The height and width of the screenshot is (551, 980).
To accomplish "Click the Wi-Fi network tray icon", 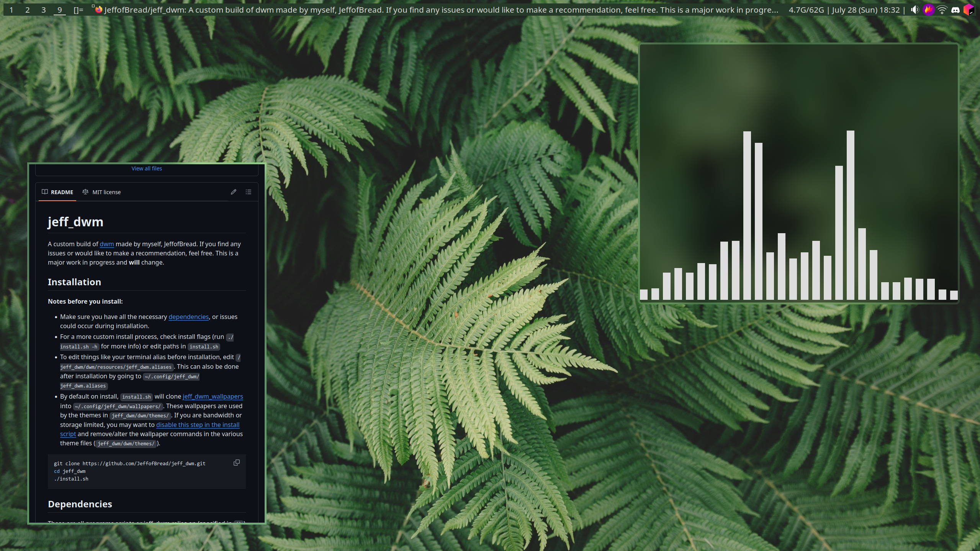I will (942, 10).
